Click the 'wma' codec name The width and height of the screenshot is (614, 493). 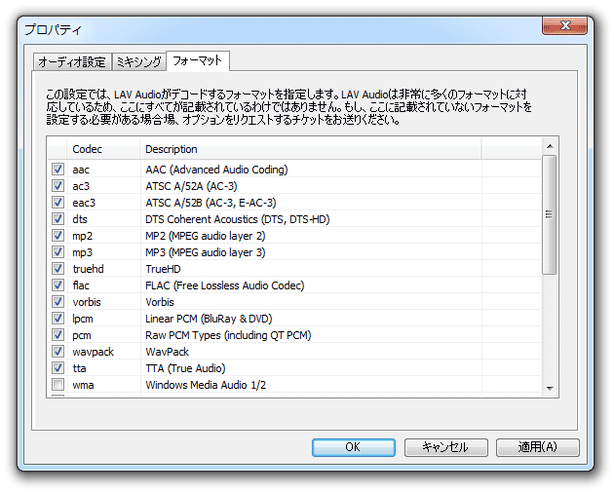tap(83, 385)
